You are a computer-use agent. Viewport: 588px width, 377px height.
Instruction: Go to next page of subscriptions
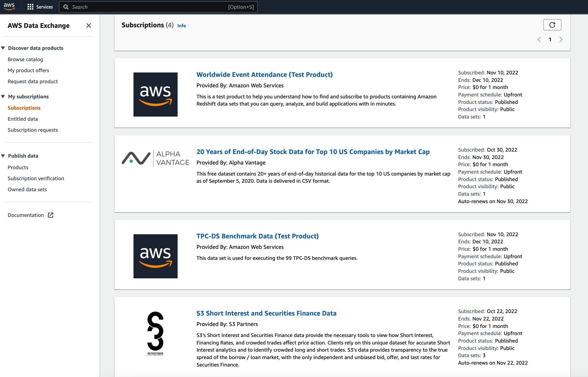click(561, 40)
